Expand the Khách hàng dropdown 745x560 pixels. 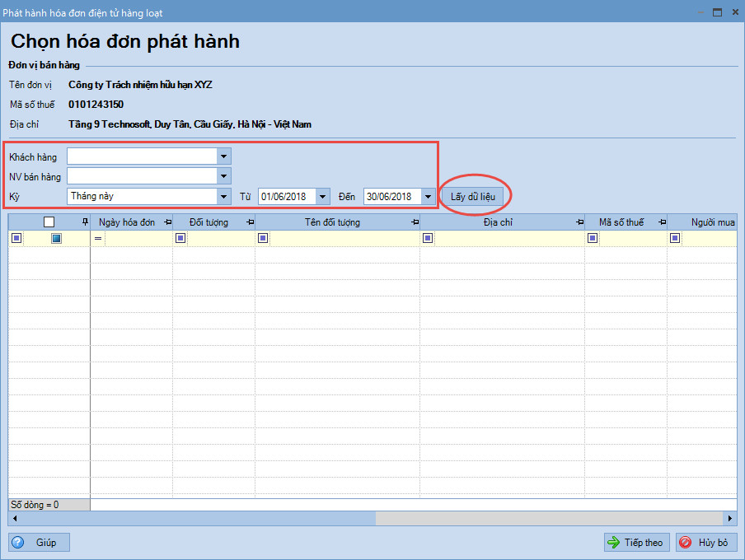tap(223, 156)
